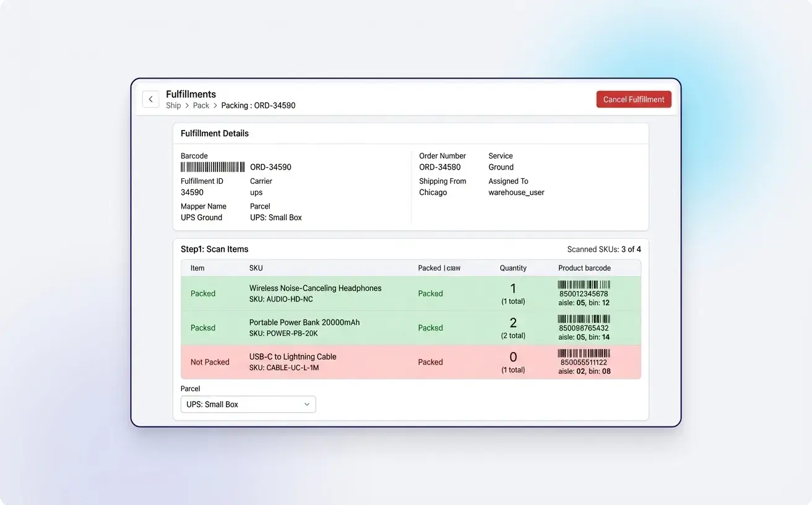
Task: Click the ORD-34590 order barcode image
Action: click(x=213, y=166)
